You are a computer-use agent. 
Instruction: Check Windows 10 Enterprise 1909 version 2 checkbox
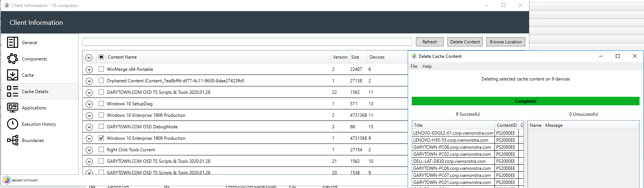101,115
